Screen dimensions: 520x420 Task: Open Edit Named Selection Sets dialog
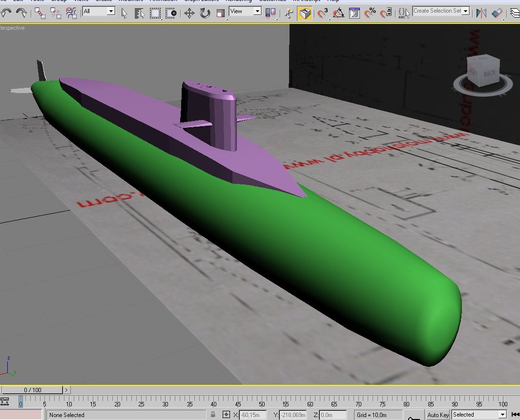pos(403,13)
